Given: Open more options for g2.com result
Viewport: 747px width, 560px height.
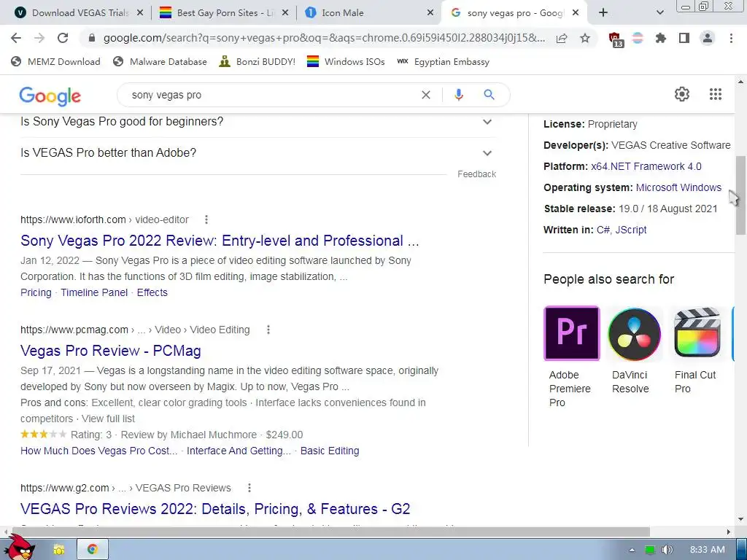Looking at the screenshot, I should pos(249,488).
